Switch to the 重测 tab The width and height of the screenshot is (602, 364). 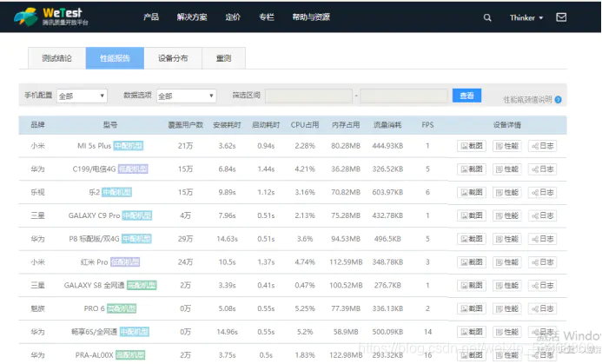(x=223, y=58)
